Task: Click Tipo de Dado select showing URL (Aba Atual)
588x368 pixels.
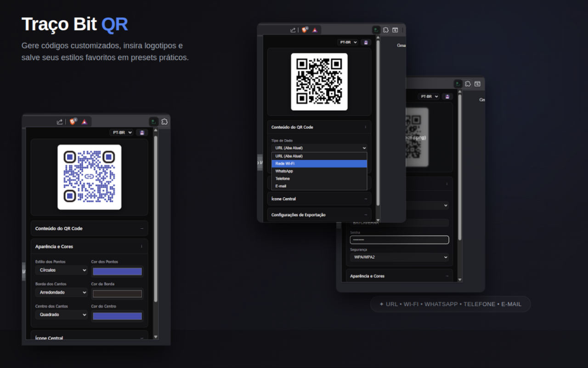Action: pyautogui.click(x=319, y=148)
